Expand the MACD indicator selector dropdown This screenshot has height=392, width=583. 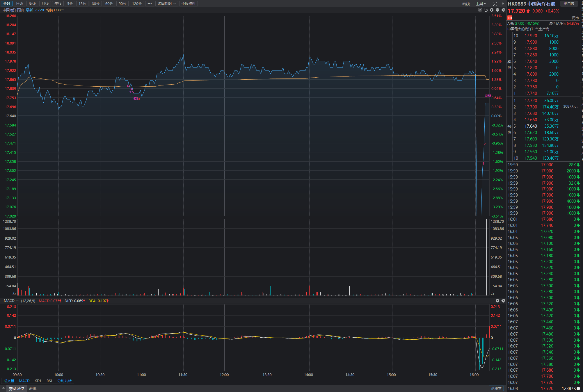[17, 301]
